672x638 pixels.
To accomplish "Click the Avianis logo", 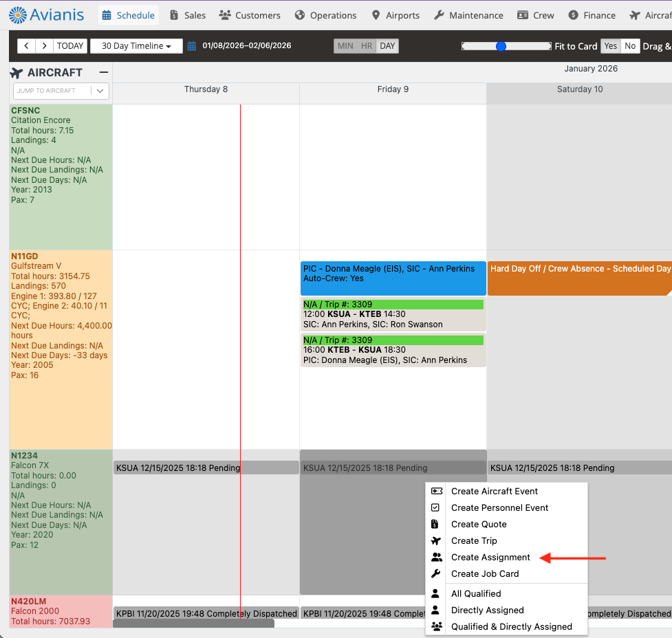I will coord(47,15).
